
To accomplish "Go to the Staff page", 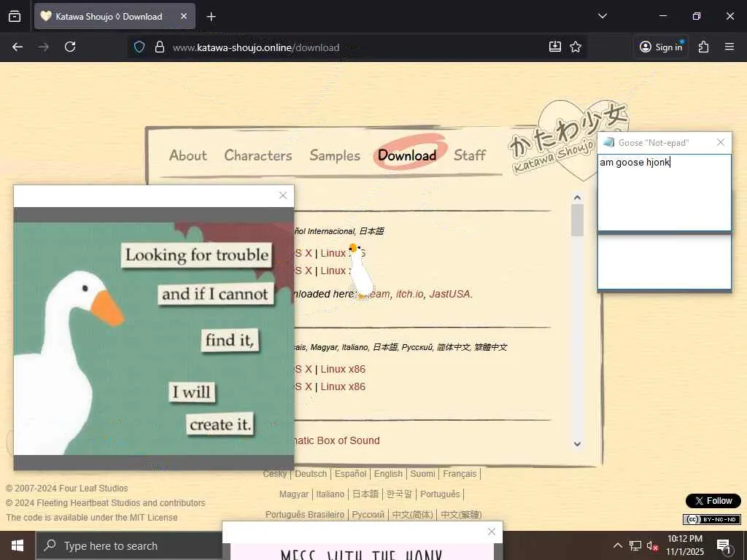I will [x=469, y=155].
